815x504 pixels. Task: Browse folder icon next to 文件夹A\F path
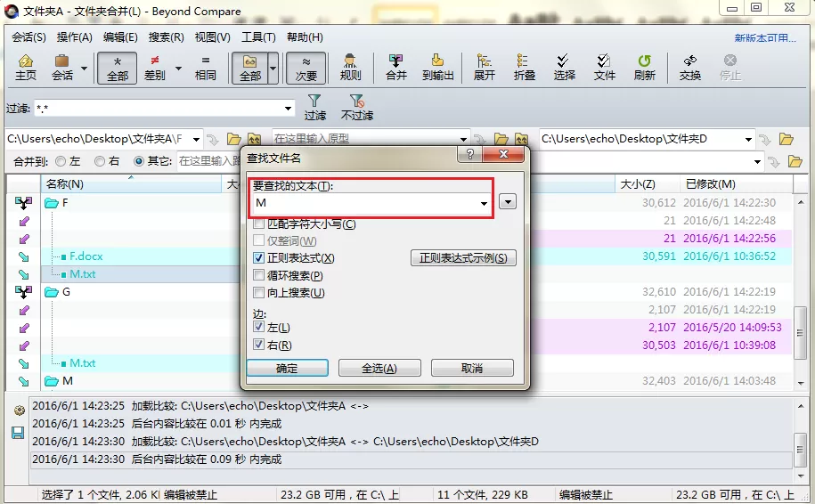tap(234, 139)
